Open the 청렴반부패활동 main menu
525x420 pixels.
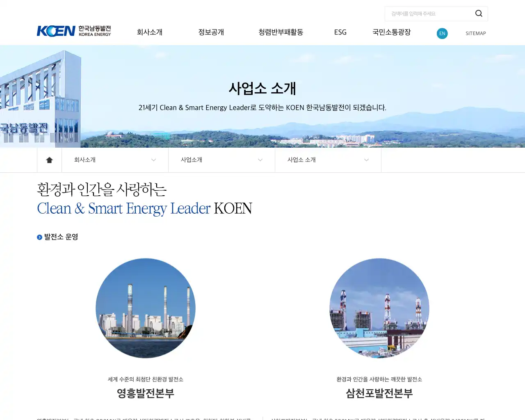coord(281,32)
